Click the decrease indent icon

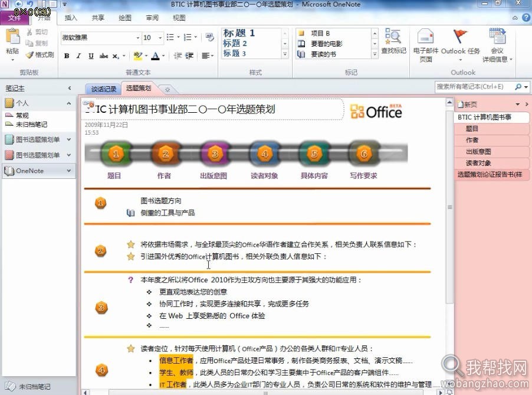coord(178,56)
